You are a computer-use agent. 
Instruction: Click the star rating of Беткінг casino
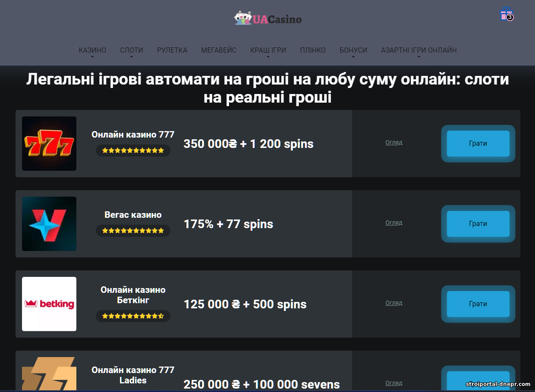pyautogui.click(x=133, y=316)
